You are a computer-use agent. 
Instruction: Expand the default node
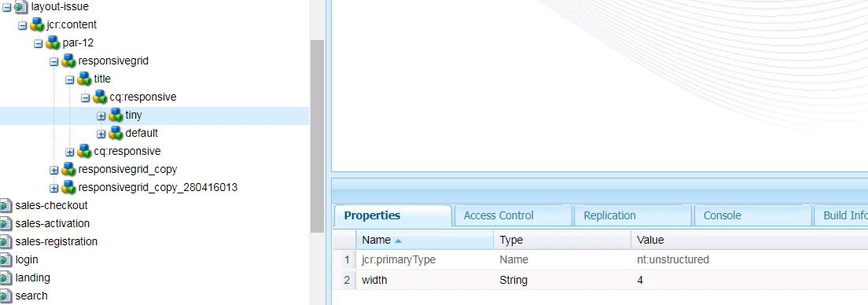click(x=101, y=134)
